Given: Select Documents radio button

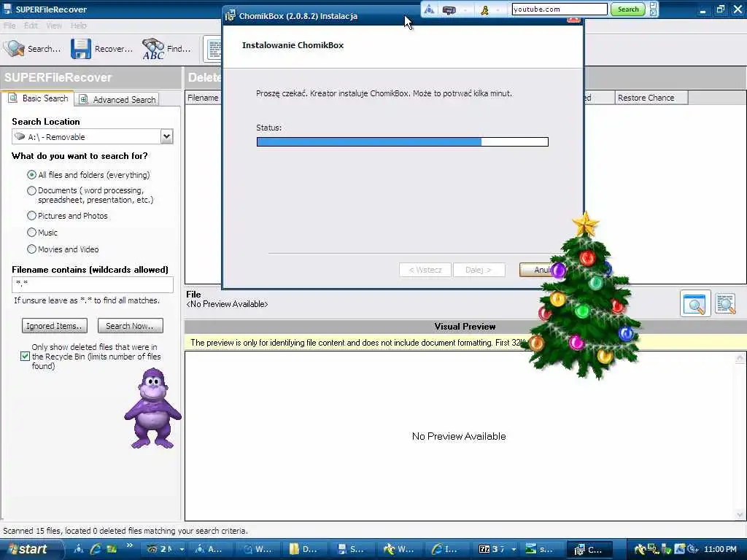Looking at the screenshot, I should pyautogui.click(x=31, y=190).
